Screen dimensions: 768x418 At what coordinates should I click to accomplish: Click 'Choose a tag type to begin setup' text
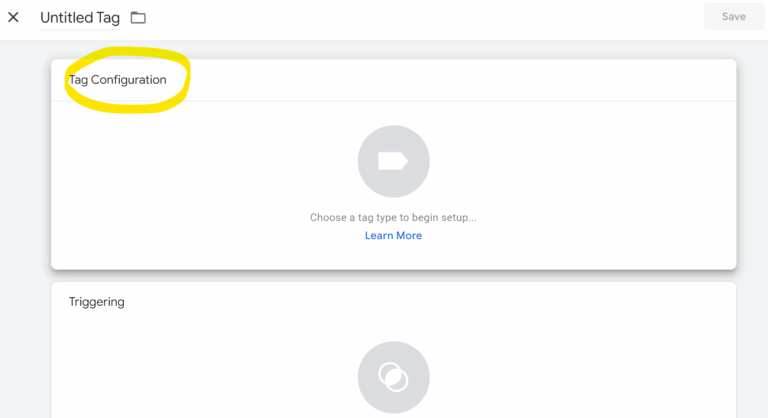pyautogui.click(x=393, y=218)
